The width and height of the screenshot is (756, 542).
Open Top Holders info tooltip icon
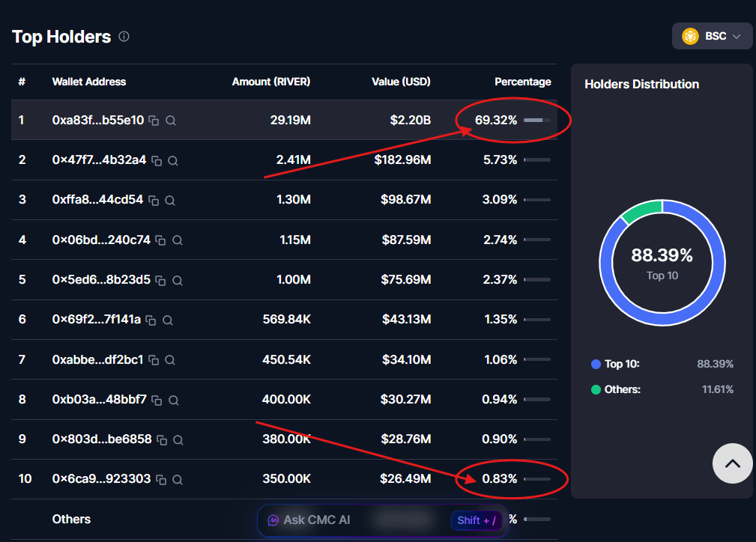[124, 37]
